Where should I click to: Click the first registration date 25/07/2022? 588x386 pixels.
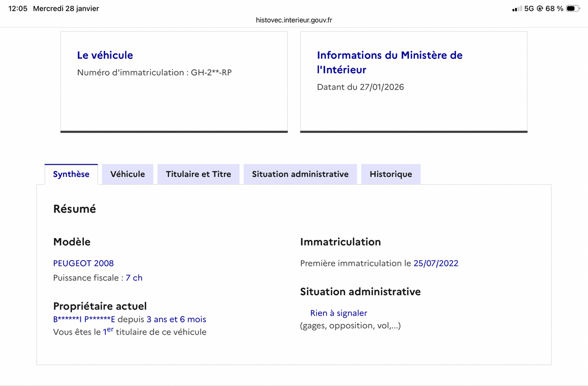(x=436, y=263)
